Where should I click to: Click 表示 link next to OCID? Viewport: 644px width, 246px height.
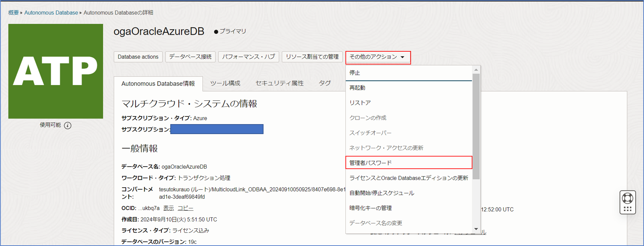point(168,208)
